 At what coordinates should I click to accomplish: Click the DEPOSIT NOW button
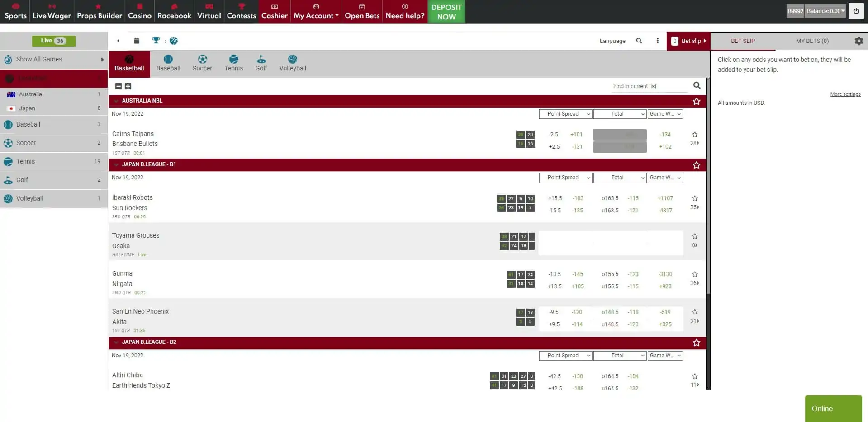pos(446,11)
